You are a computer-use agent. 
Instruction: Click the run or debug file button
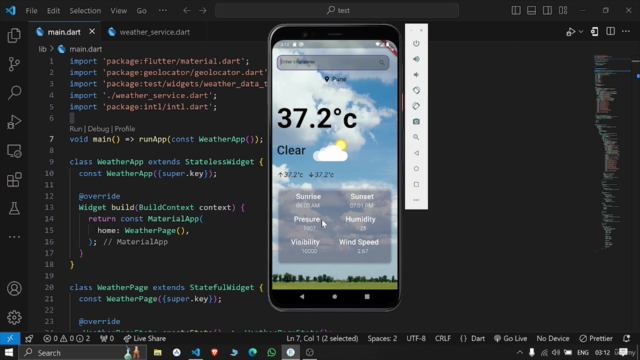pyautogui.click(x=571, y=32)
